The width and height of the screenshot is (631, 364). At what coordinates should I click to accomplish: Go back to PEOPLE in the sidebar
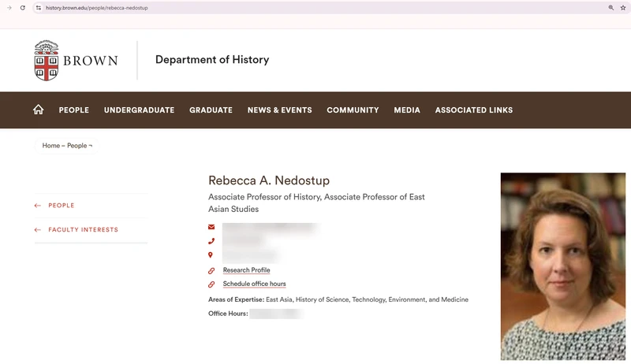tap(62, 206)
